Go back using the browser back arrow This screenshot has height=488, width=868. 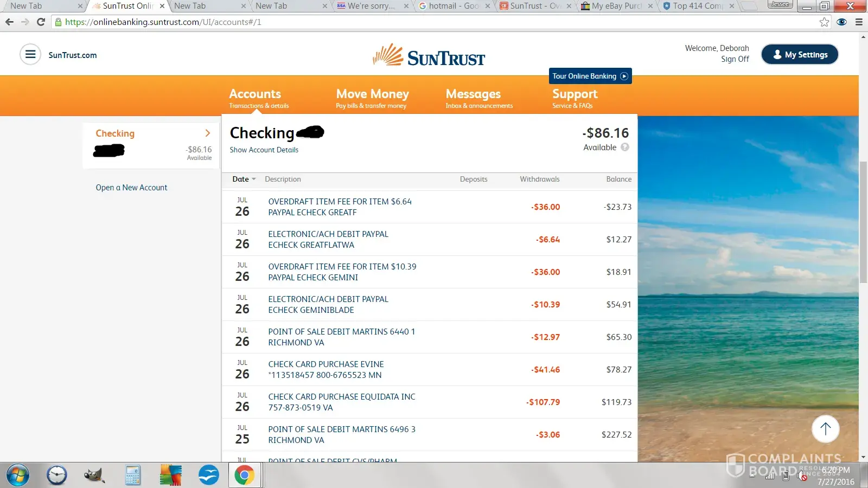pos(9,22)
